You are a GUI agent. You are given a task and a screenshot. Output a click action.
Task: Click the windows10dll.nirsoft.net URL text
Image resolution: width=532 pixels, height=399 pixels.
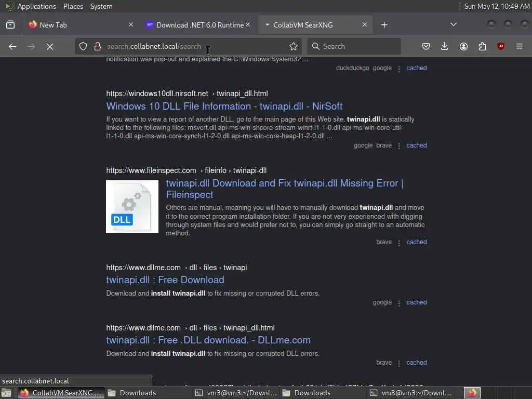point(187,94)
